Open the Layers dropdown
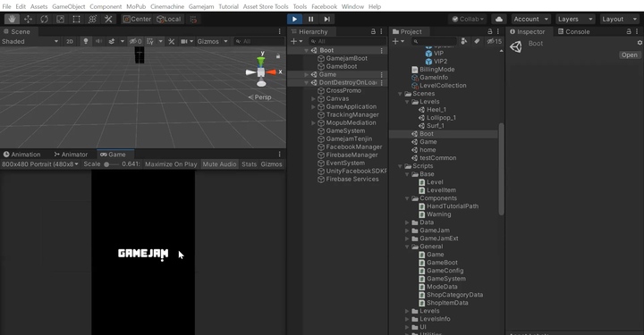This screenshot has height=335, width=644. (575, 19)
